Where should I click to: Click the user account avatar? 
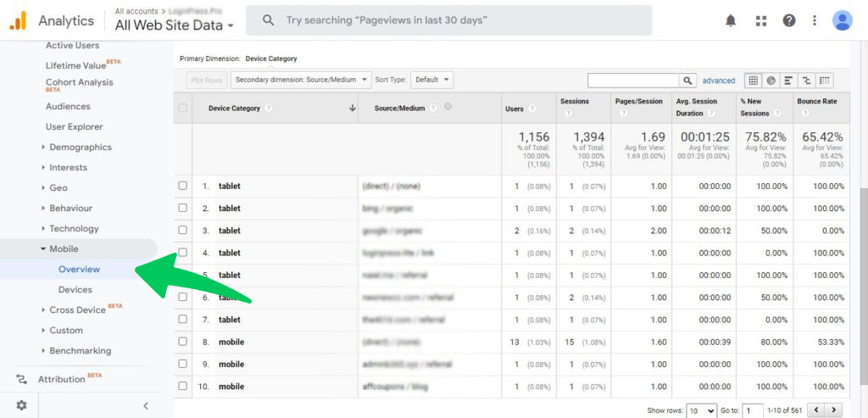[842, 20]
